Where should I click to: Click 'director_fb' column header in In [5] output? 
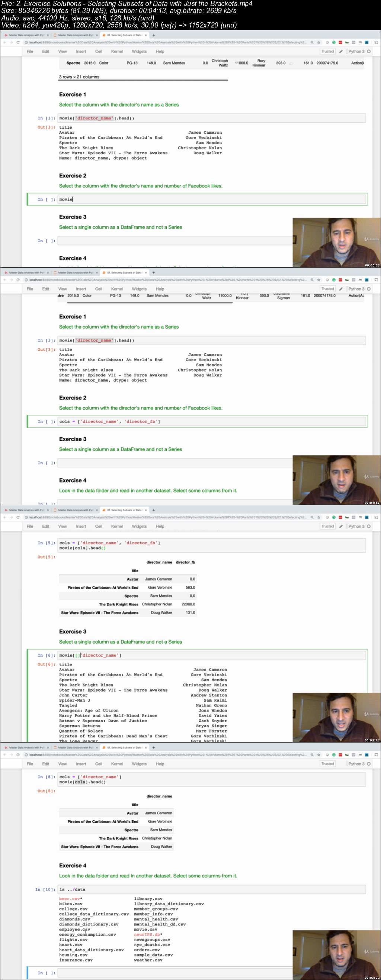point(186,562)
